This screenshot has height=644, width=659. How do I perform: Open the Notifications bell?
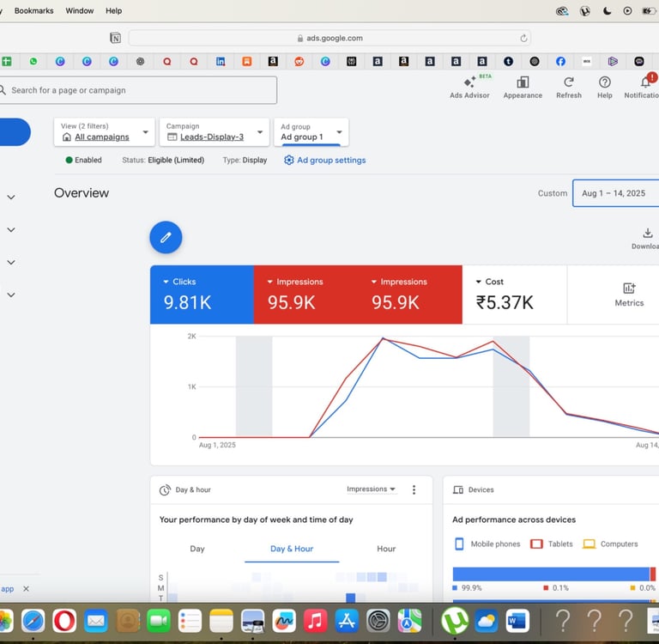pyautogui.click(x=645, y=82)
